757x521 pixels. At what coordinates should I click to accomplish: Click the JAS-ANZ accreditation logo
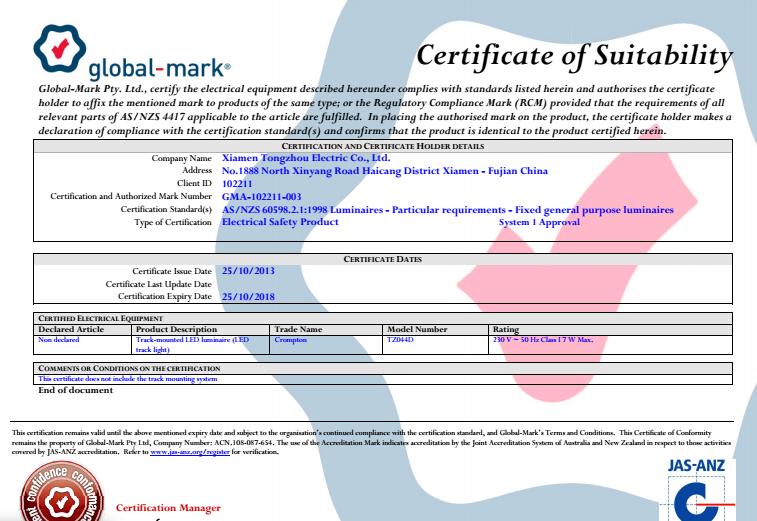coord(697,490)
